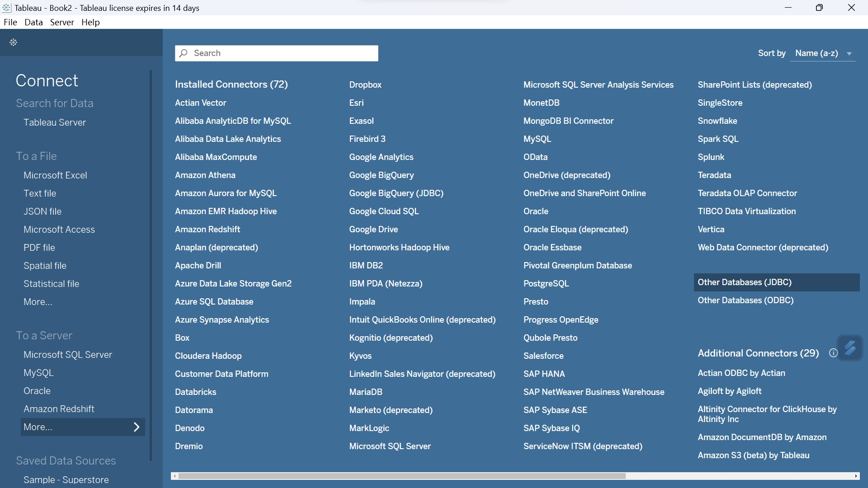This screenshot has width=868, height=488.
Task: Open Sample - Superstore saved data source
Action: 66,480
